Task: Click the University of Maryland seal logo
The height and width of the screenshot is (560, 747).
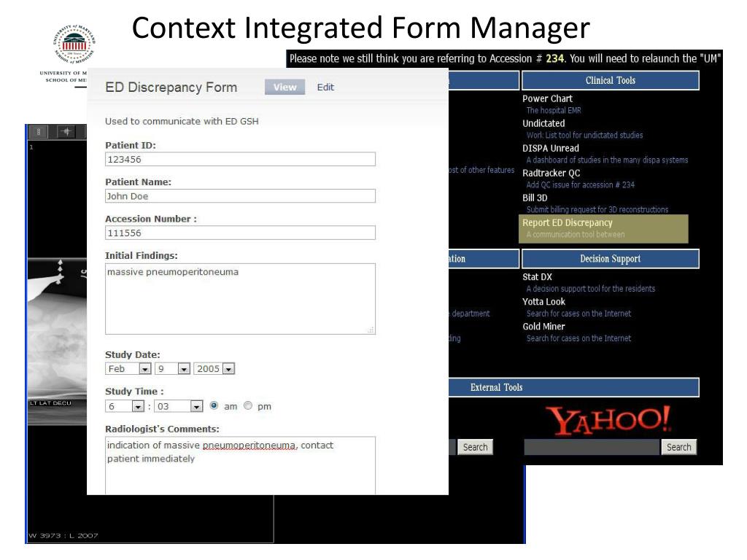Action: [74, 44]
